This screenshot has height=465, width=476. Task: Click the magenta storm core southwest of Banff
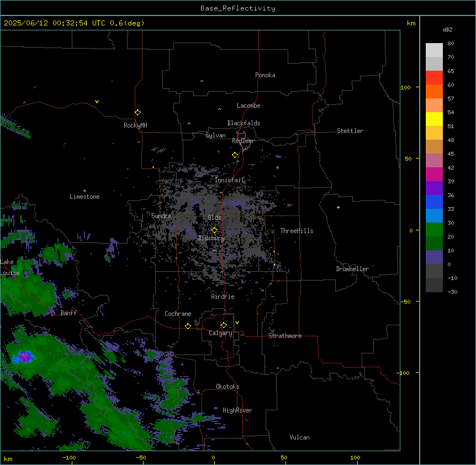coord(24,356)
